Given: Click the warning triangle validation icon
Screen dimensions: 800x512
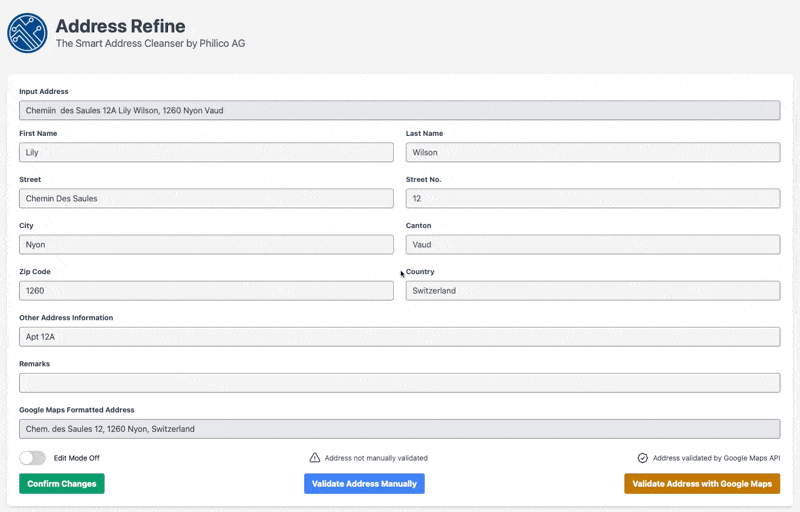Looking at the screenshot, I should [315, 458].
